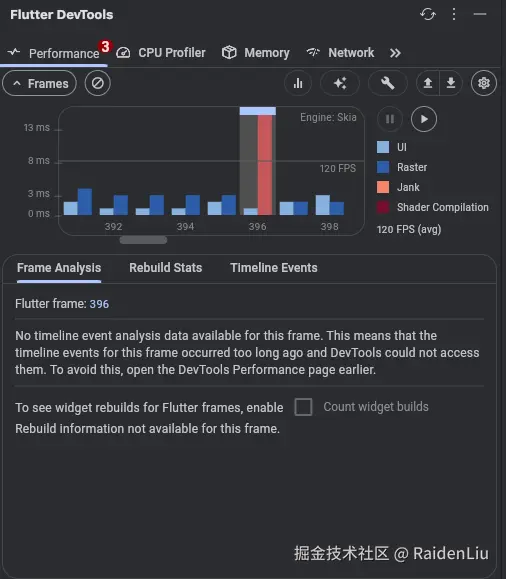This screenshot has width=506, height=579.
Task: Switch to the Rebuild Stats tab
Action: (165, 268)
